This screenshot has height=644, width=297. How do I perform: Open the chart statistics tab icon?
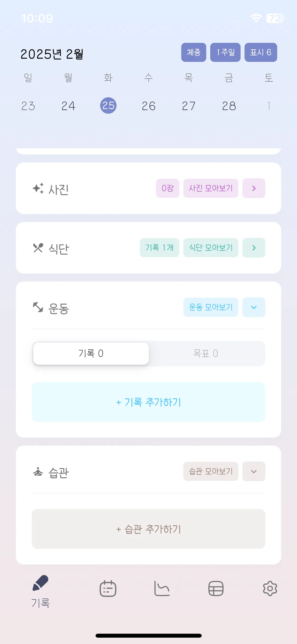[x=162, y=589]
